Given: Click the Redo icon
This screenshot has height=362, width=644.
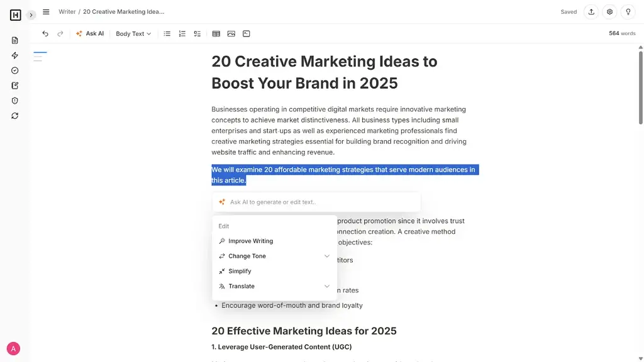Looking at the screenshot, I should [x=59, y=33].
